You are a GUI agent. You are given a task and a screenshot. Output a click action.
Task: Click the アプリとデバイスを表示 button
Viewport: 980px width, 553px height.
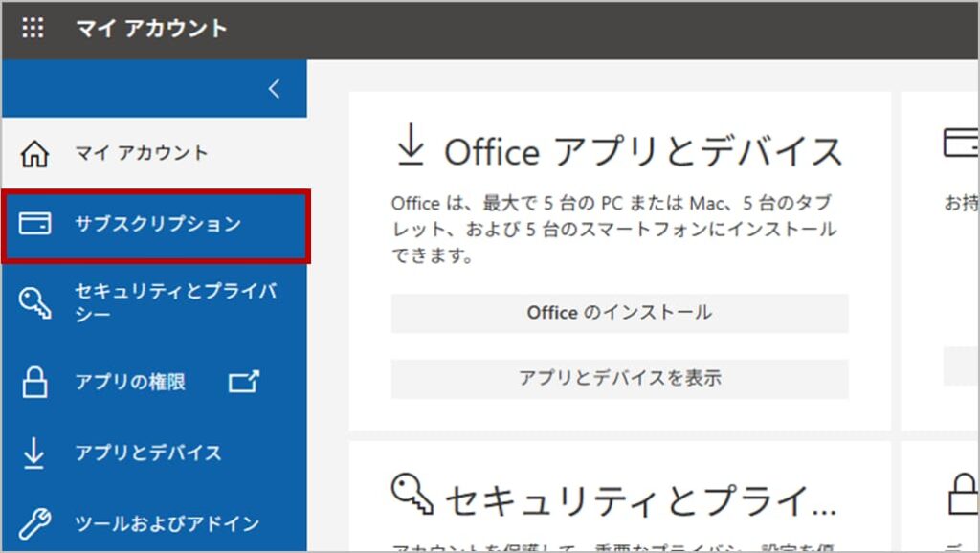(x=619, y=378)
